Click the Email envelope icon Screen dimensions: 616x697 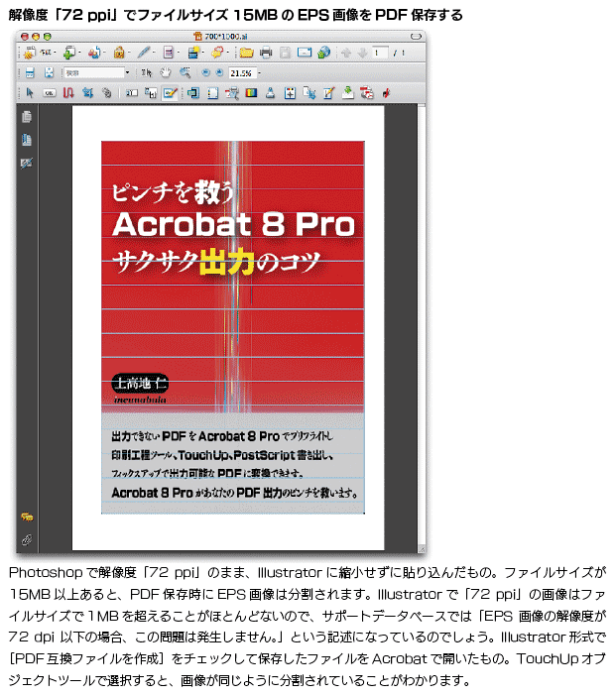[305, 53]
